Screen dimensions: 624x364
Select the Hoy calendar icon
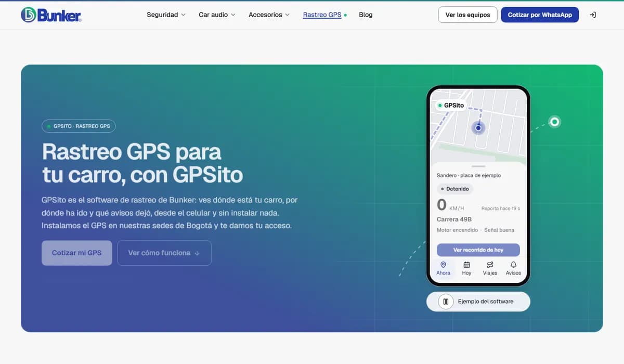(x=466, y=265)
